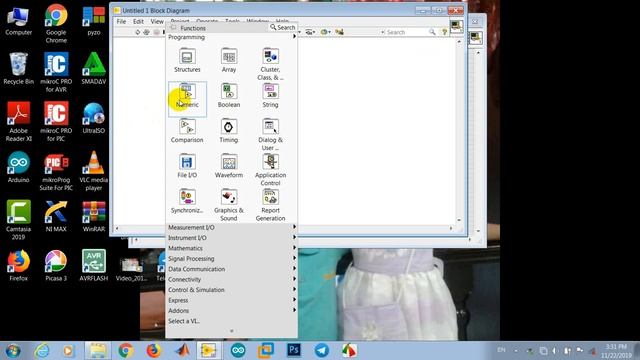640x360 pixels.
Task: Expand the Data Communication category
Action: coord(231,269)
